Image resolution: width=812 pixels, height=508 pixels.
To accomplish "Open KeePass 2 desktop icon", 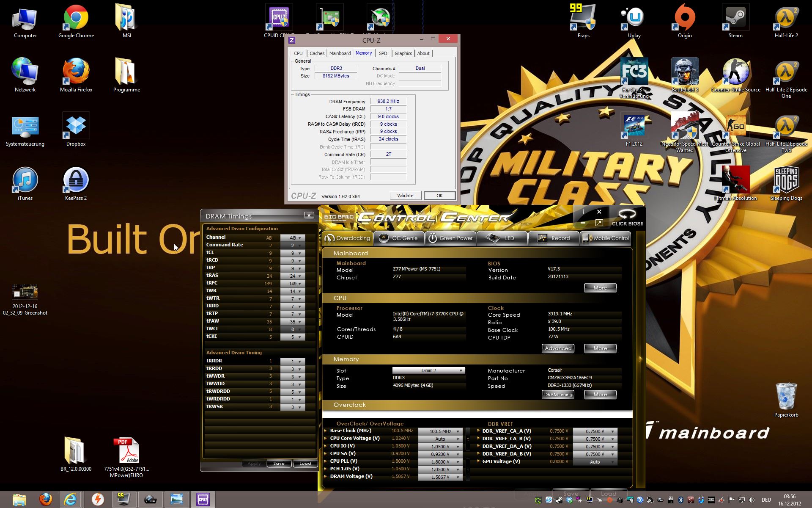I will click(76, 180).
